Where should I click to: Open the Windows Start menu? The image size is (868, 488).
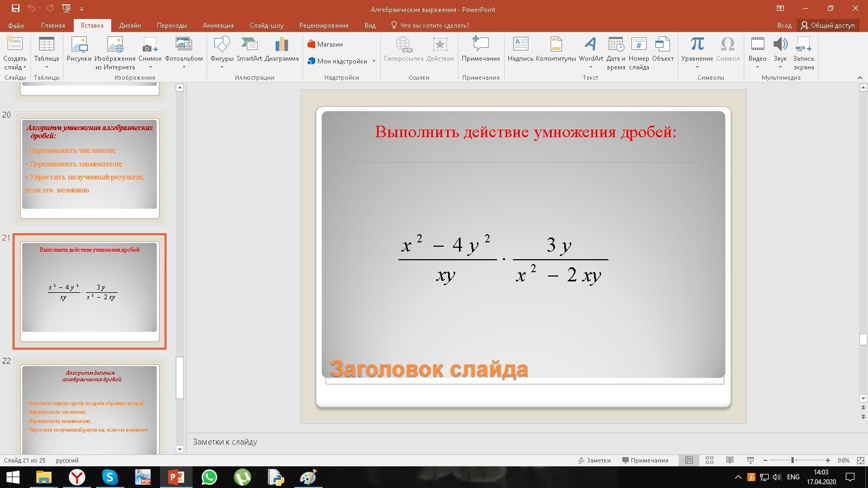(13, 477)
